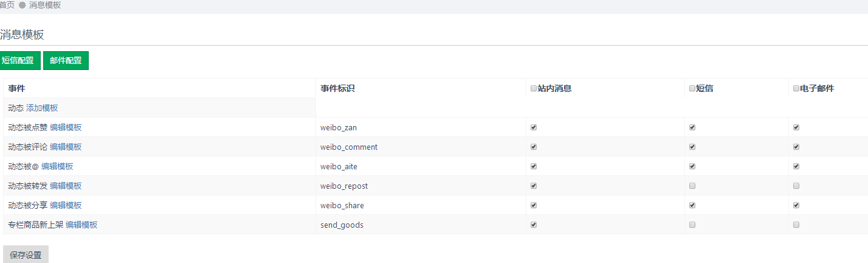This screenshot has height=263, width=868.
Task: Enable 电子邮件 for send_goods
Action: point(796,225)
